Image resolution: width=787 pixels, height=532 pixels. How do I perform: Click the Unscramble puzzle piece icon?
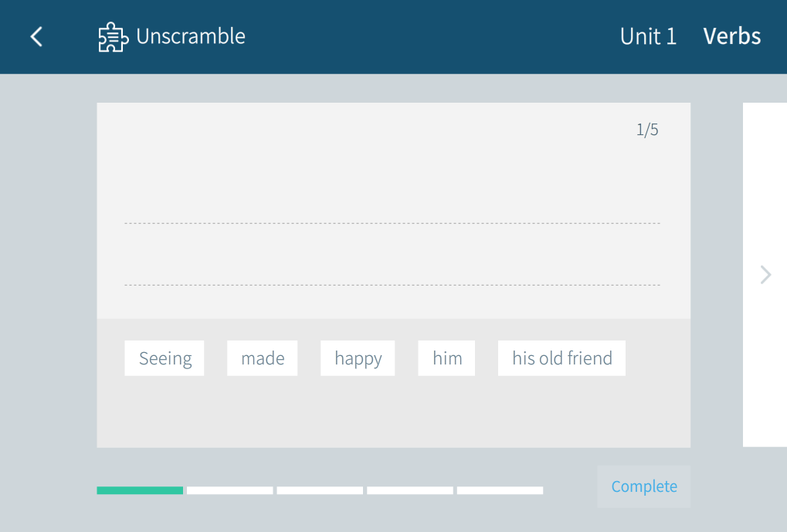[113, 37]
